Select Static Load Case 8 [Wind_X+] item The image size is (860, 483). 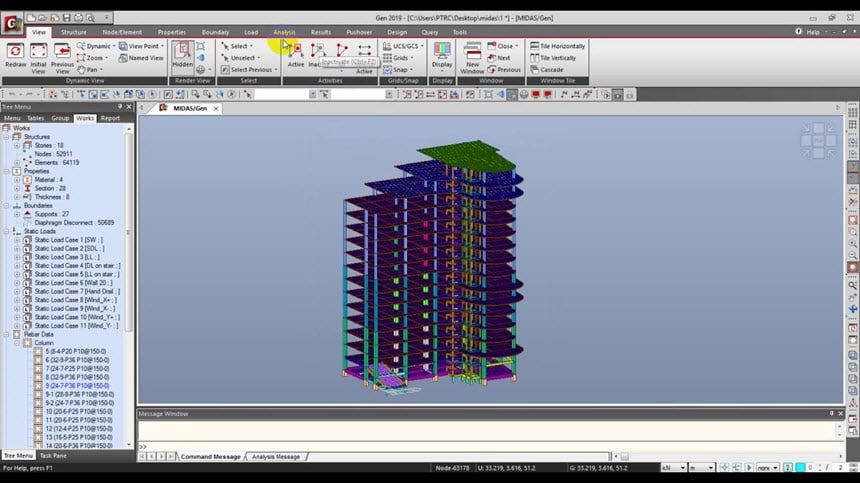(x=75, y=300)
